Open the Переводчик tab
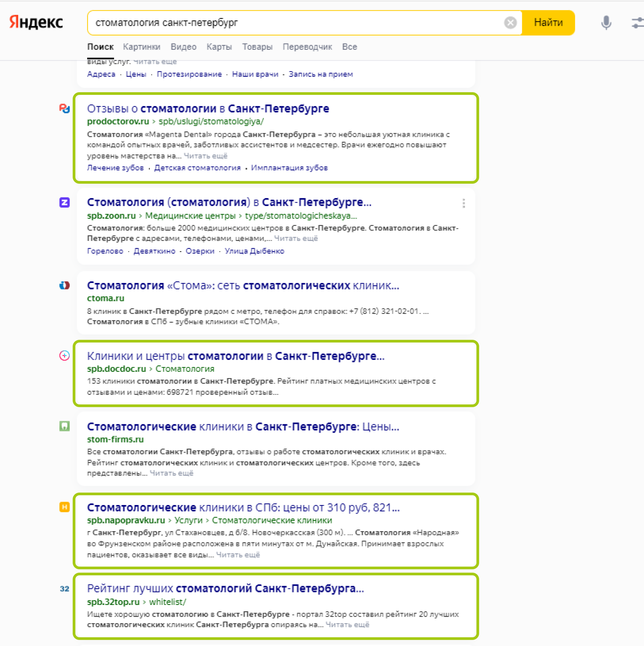Screen dimensions: 644x646 307,47
